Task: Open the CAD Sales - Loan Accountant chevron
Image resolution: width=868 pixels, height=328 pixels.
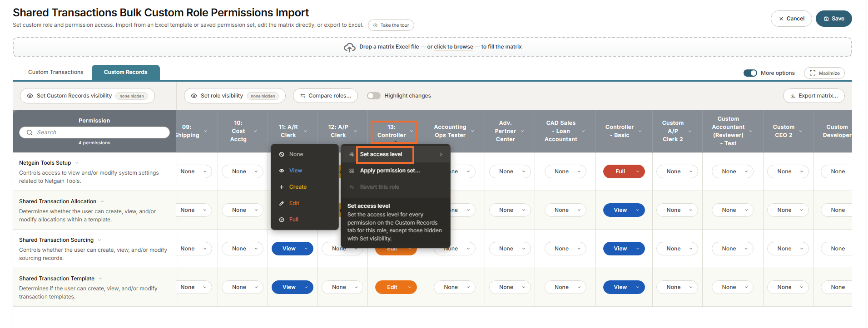Action: [x=583, y=131]
